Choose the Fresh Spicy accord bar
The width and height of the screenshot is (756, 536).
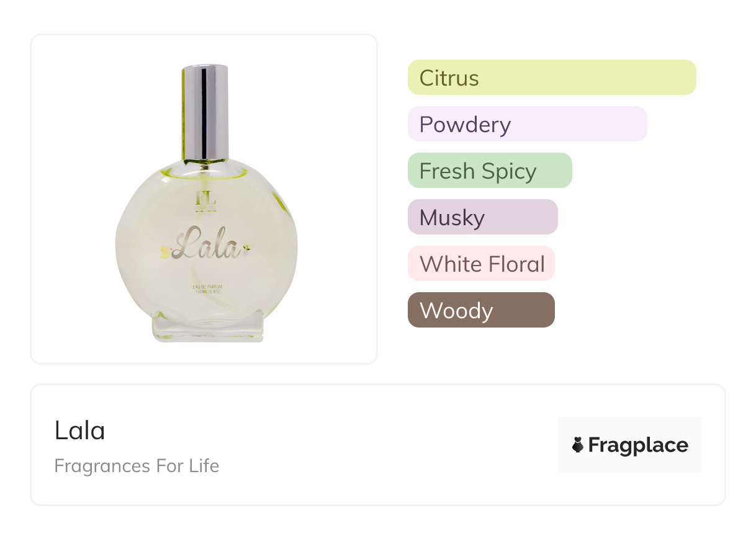tap(489, 171)
